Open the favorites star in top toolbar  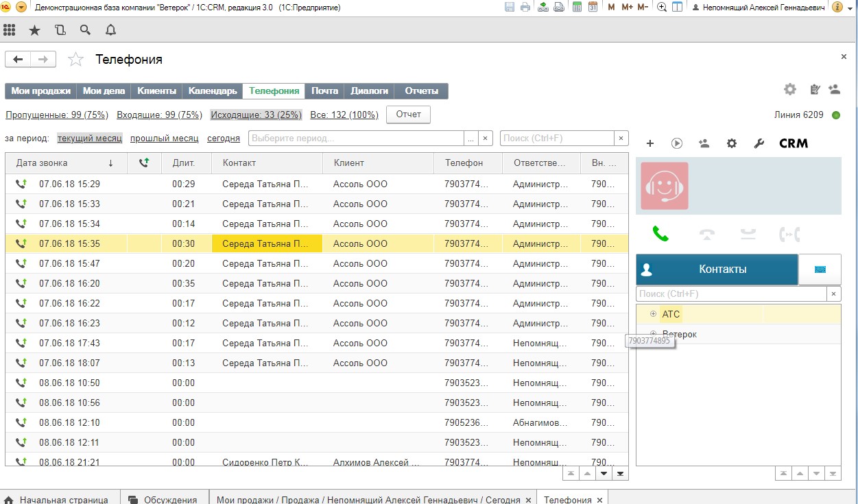(x=34, y=30)
